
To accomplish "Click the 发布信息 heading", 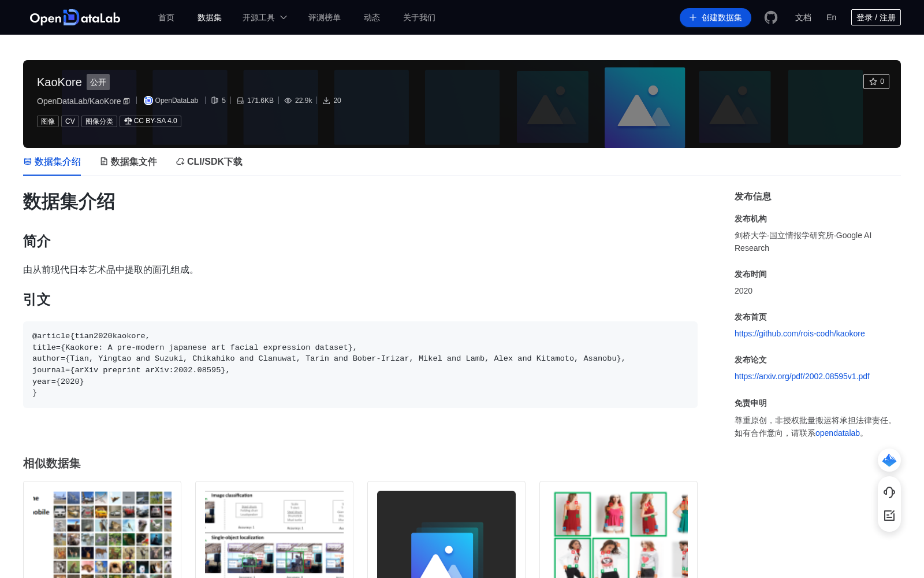I will pos(753,197).
